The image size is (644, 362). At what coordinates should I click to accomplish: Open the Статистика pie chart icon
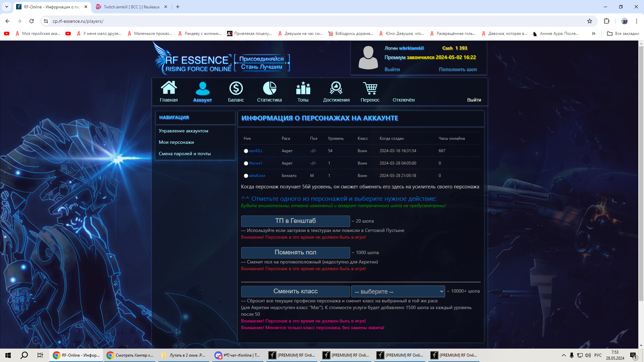[x=269, y=88]
